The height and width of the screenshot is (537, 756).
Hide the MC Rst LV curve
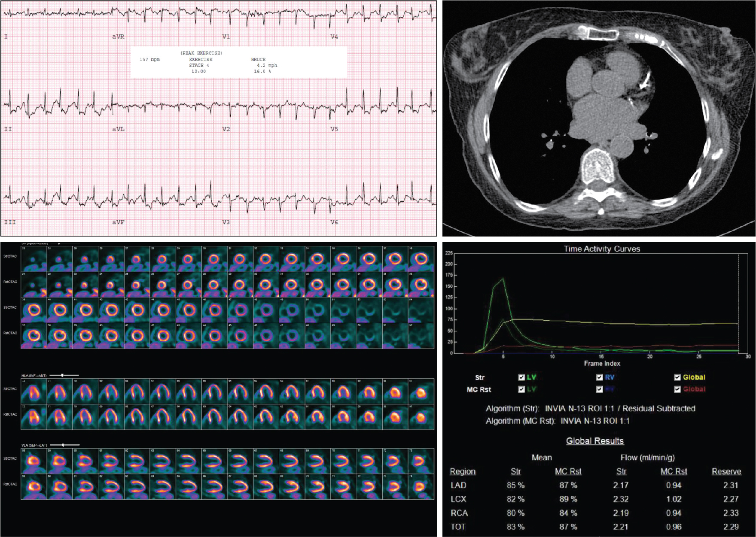click(521, 389)
